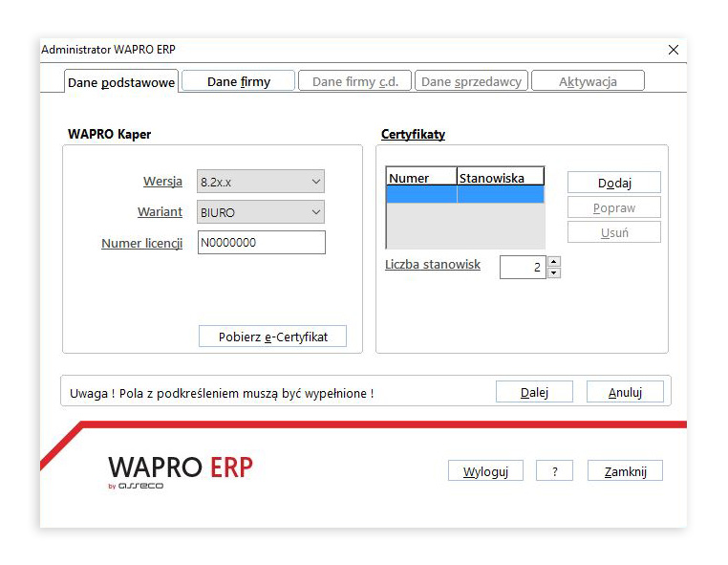Screen dimensions: 728x565
Task: Log out using the Wyloguj button
Action: pos(485,470)
